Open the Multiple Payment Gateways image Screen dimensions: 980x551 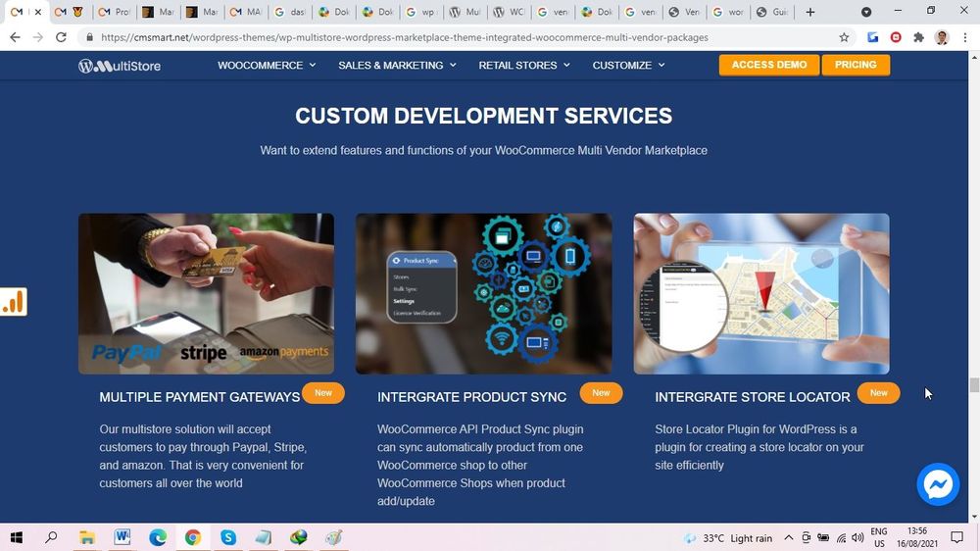point(206,293)
